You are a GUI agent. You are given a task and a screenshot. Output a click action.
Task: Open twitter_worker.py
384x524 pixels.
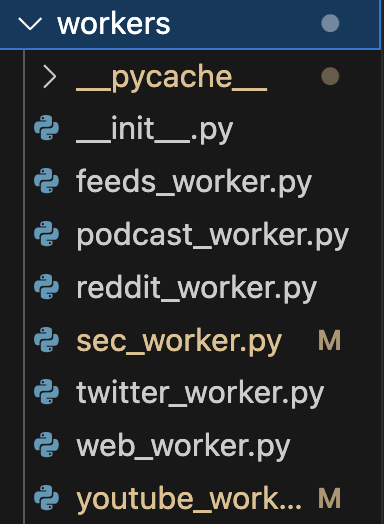200,393
